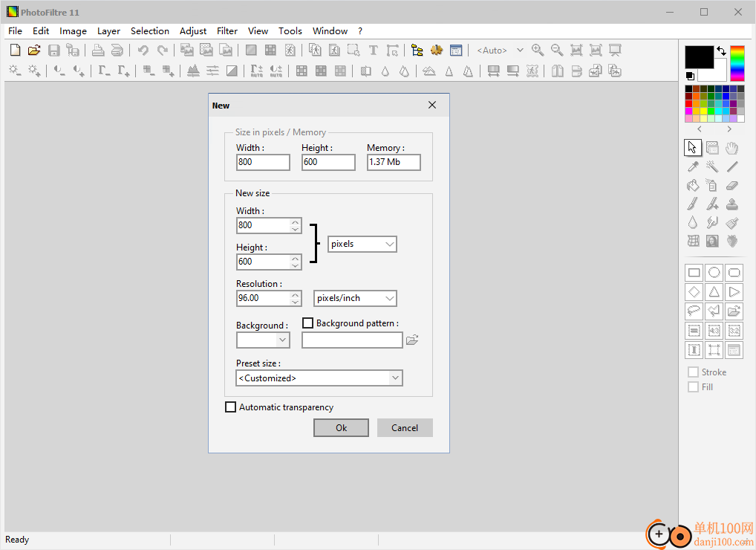
Task: Increase New size Width with up arrow
Action: (x=295, y=222)
